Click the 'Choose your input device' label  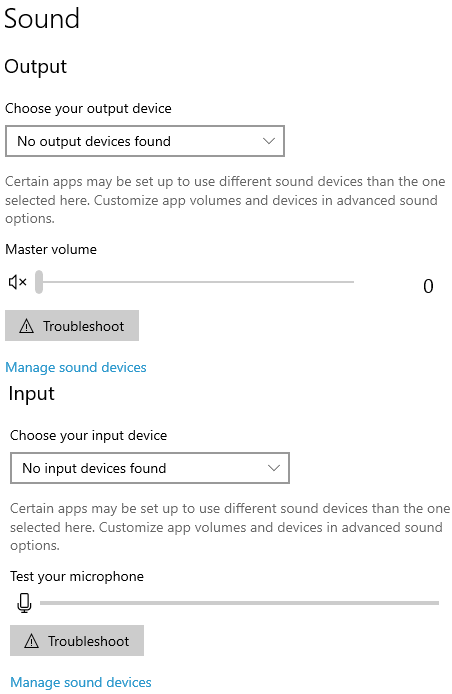point(89,436)
